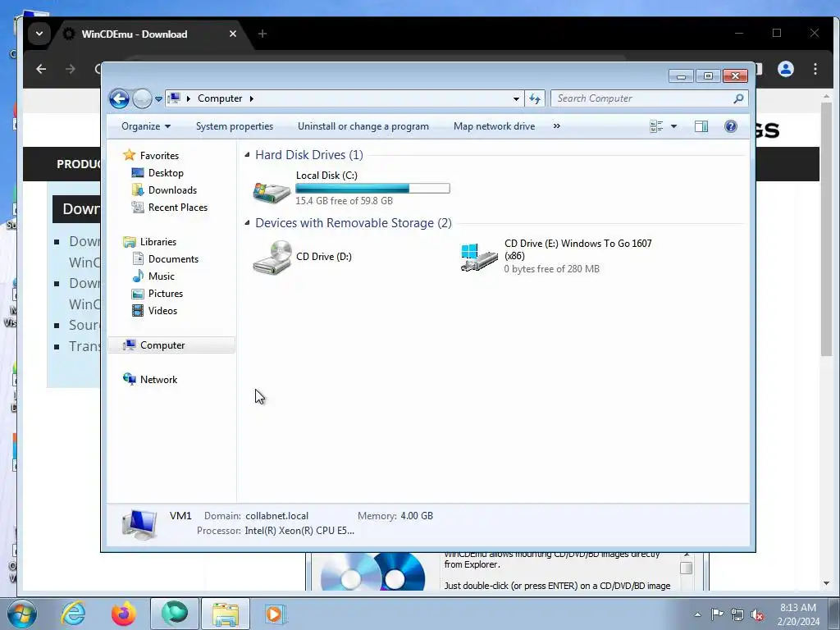840x630 pixels.
Task: Open Chrome profile avatar
Action: click(786, 69)
